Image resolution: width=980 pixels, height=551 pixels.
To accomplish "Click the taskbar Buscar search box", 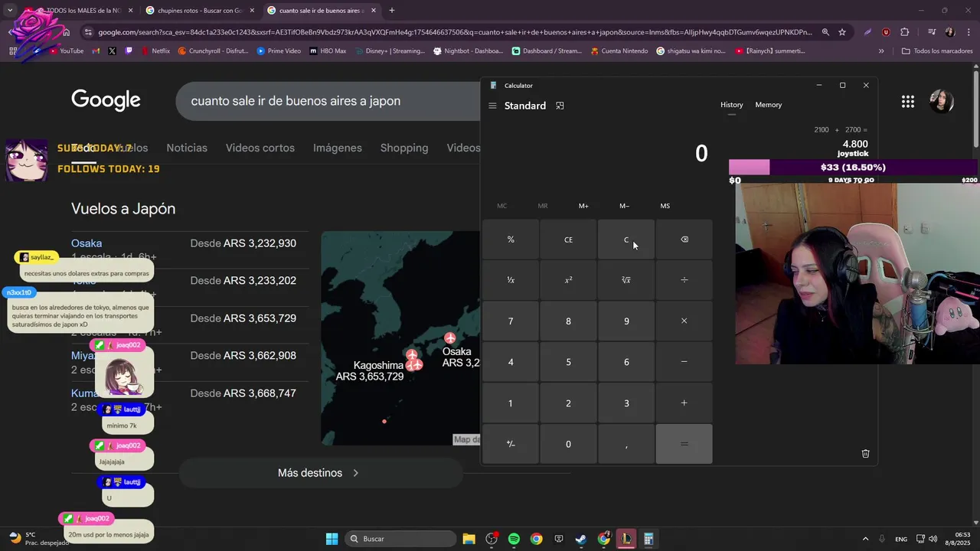I will pyautogui.click(x=399, y=539).
